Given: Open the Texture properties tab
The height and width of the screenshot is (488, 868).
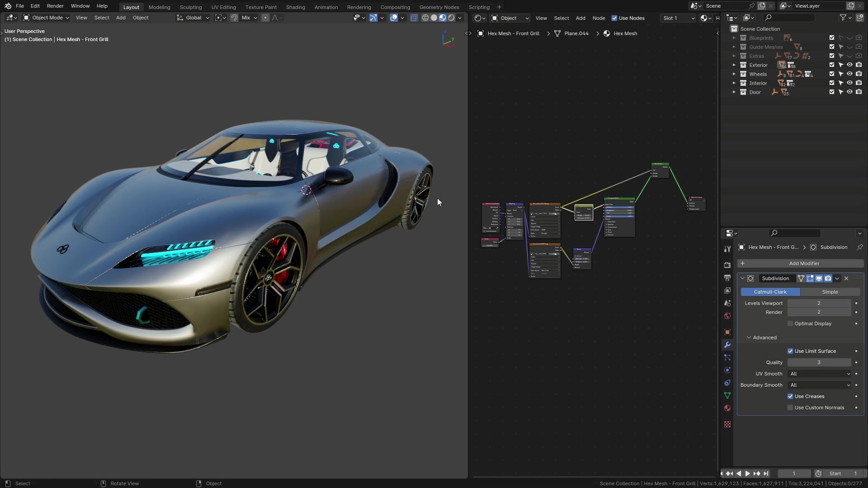Looking at the screenshot, I should tap(727, 424).
